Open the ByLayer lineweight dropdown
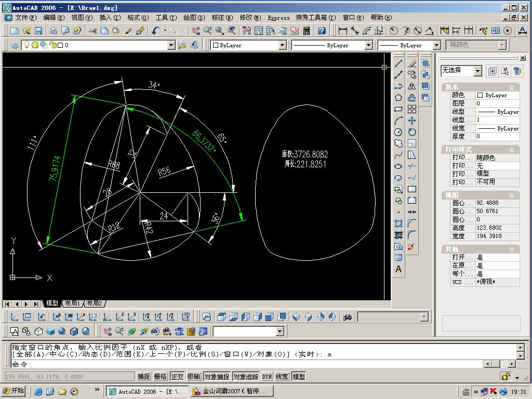 436,45
